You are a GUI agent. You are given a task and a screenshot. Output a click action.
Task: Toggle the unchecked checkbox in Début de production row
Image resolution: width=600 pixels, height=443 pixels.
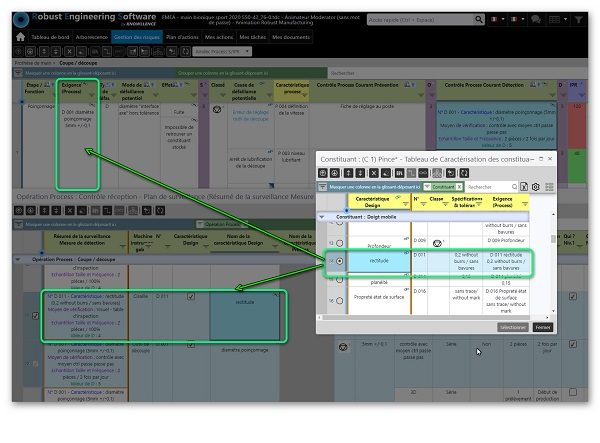tap(573, 392)
